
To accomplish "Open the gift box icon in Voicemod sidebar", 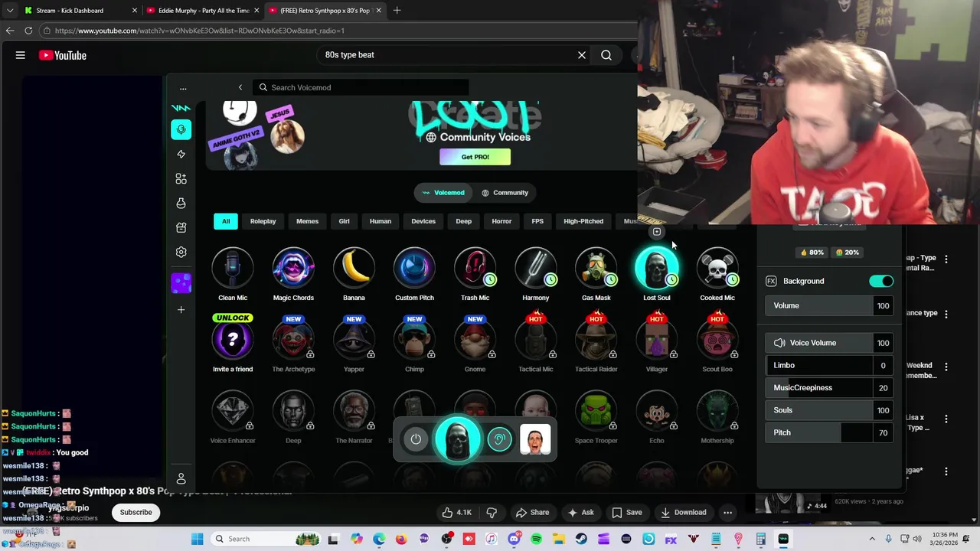I will (x=181, y=227).
